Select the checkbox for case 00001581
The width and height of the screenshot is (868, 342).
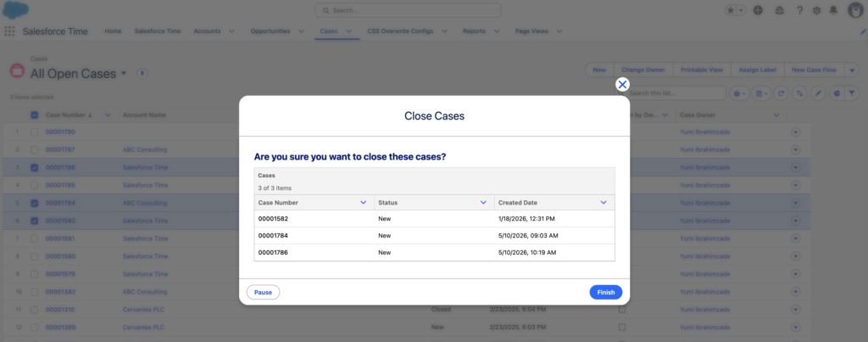[34, 238]
